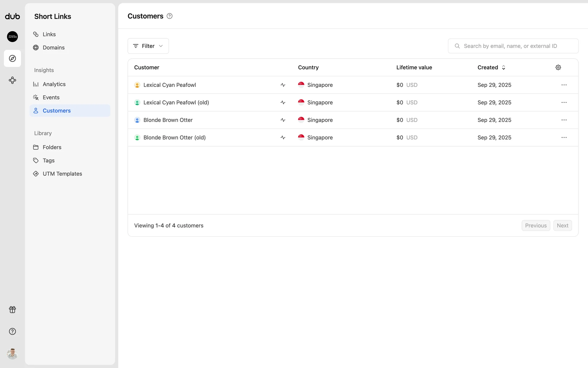Open table column settings gear
This screenshot has height=368, width=588.
tap(558, 67)
